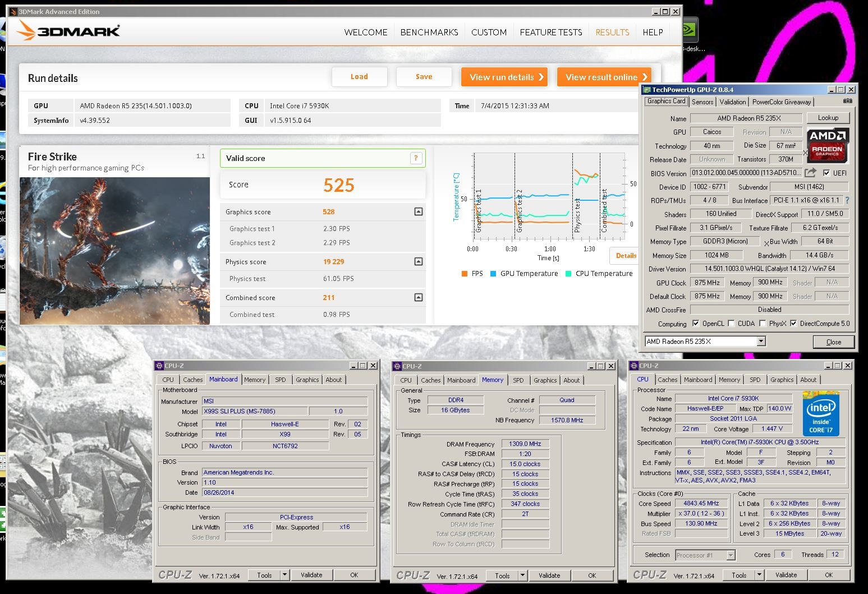Click the Lookup button in GPU-Z
Image resolution: width=868 pixels, height=594 pixels.
(x=828, y=118)
